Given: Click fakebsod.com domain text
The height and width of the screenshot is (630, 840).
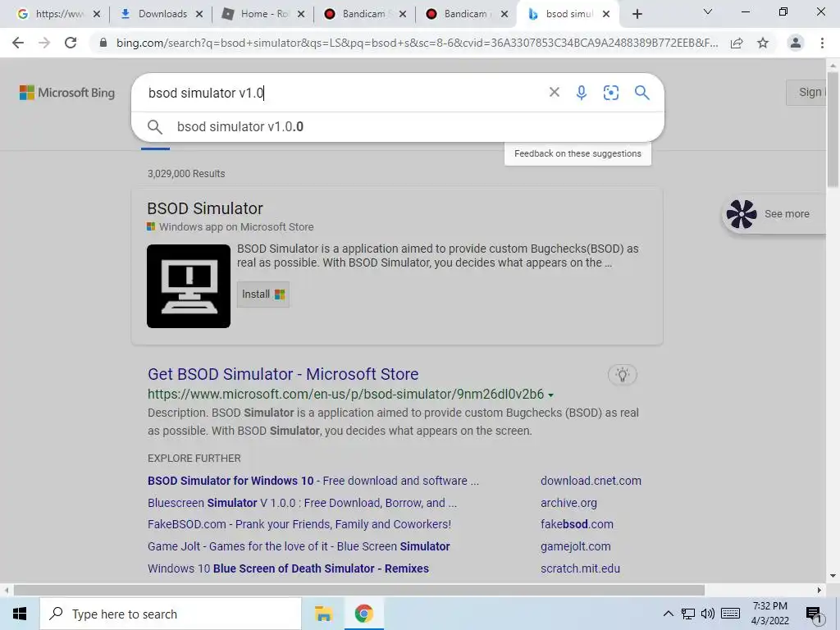Looking at the screenshot, I should [577, 524].
